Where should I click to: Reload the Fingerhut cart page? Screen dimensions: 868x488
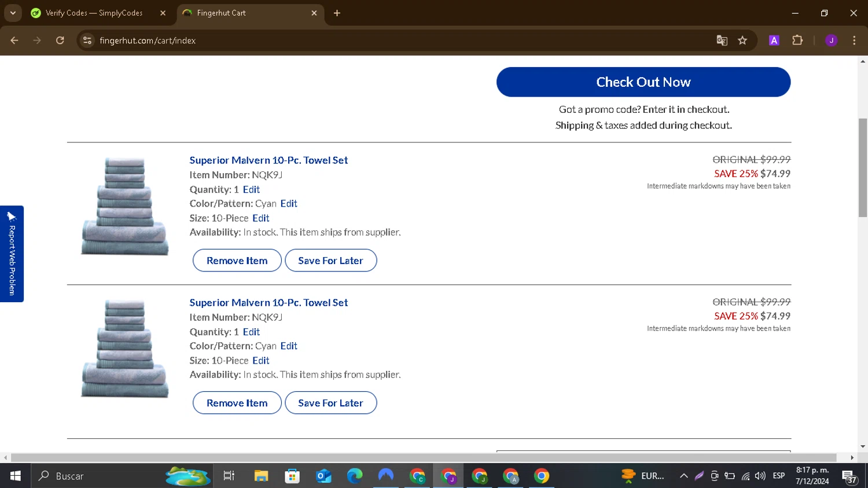pyautogui.click(x=60, y=41)
